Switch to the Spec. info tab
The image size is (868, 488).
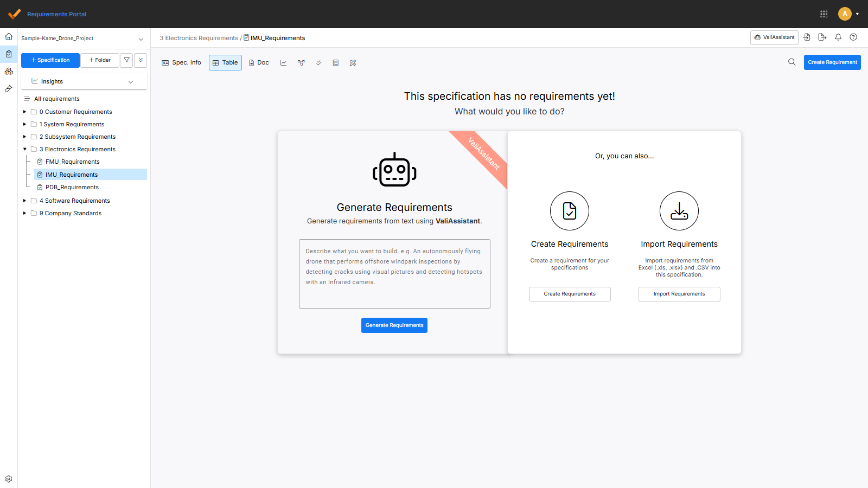point(181,63)
